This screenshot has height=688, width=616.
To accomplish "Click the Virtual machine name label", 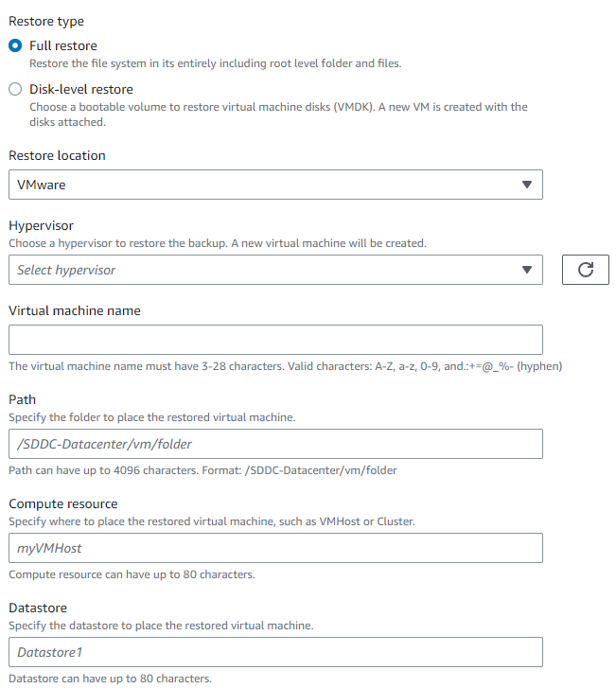I will point(75,310).
